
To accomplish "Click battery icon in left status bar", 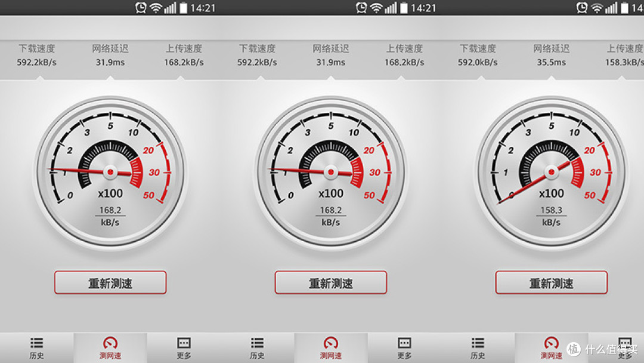I will tap(183, 8).
